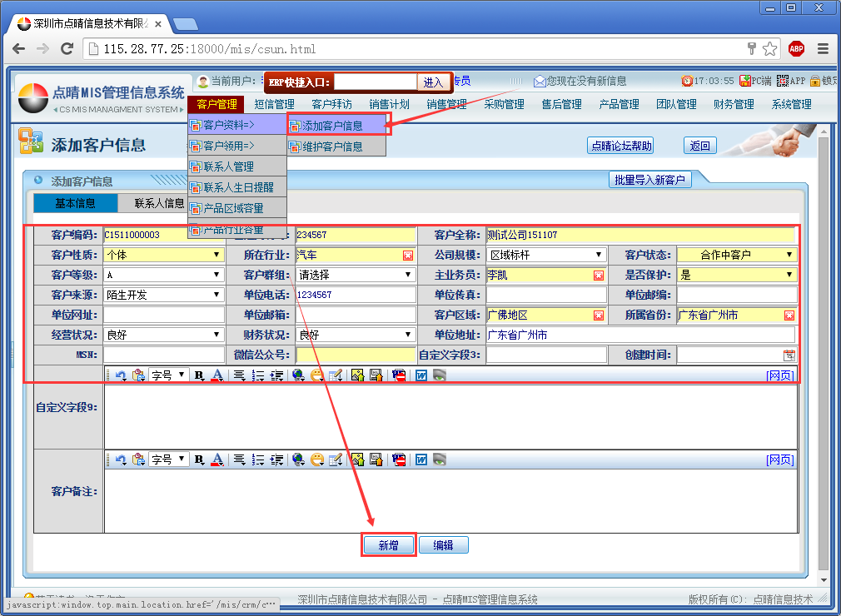The height and width of the screenshot is (616, 841).
Task: Click the ABP extension icon in browser toolbar
Action: tap(796, 48)
